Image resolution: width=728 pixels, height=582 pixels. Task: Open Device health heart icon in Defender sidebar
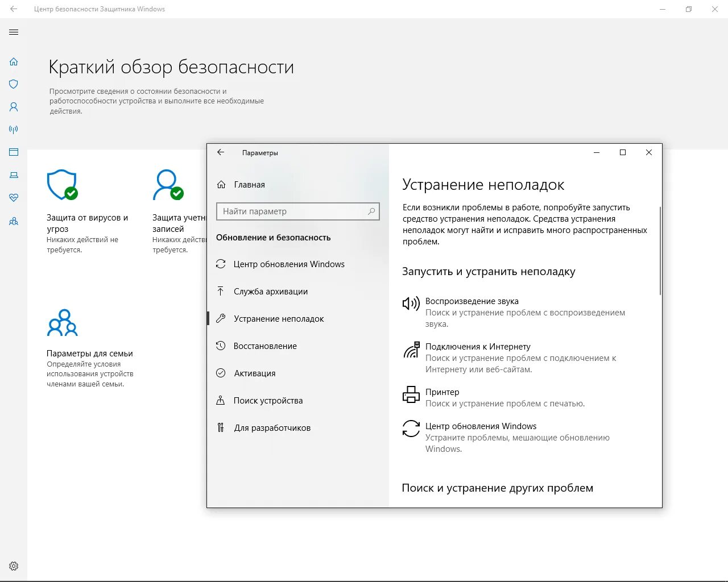coord(14,198)
